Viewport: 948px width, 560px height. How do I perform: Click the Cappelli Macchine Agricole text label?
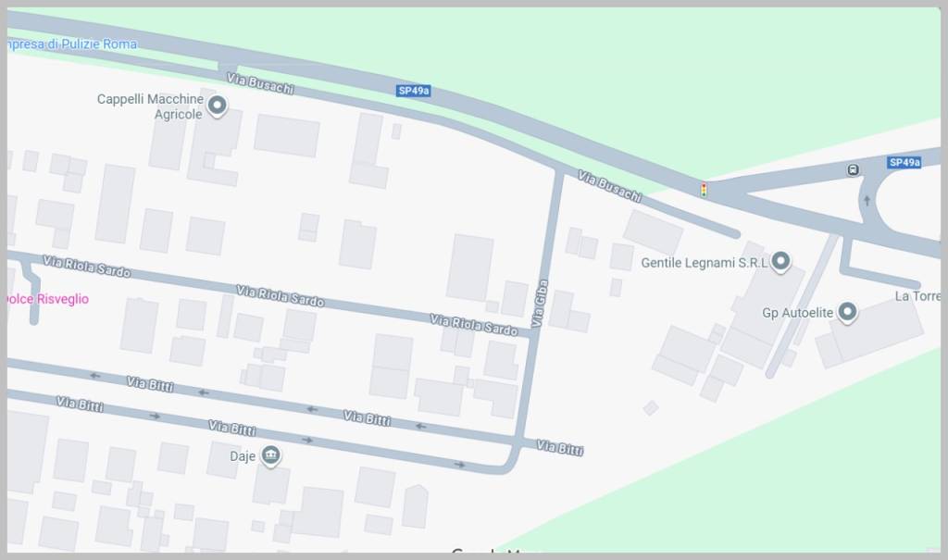(150, 106)
